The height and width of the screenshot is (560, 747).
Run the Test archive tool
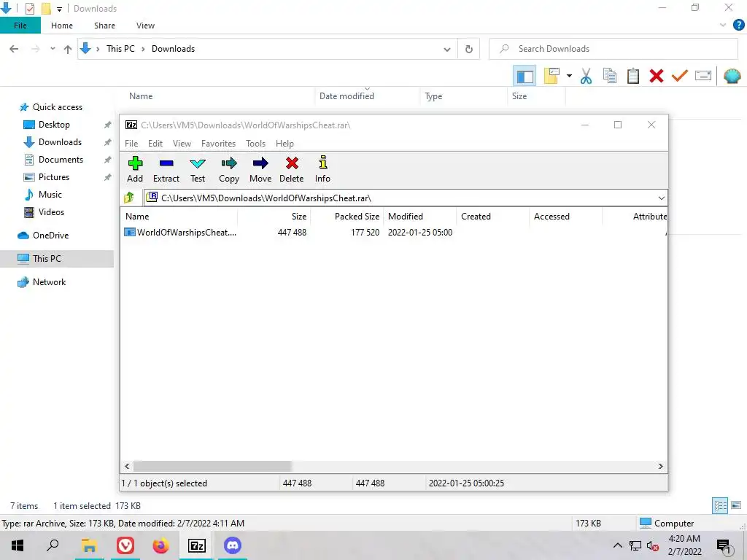198,169
